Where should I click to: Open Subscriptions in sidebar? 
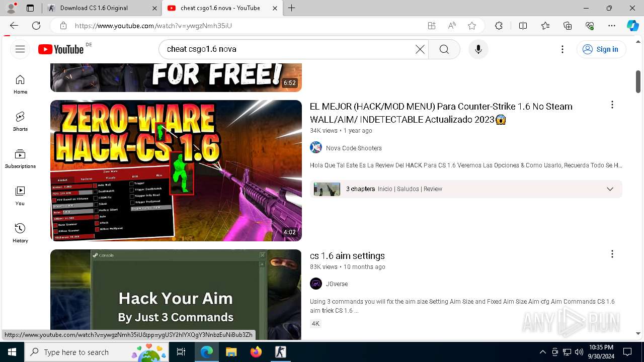20,159
